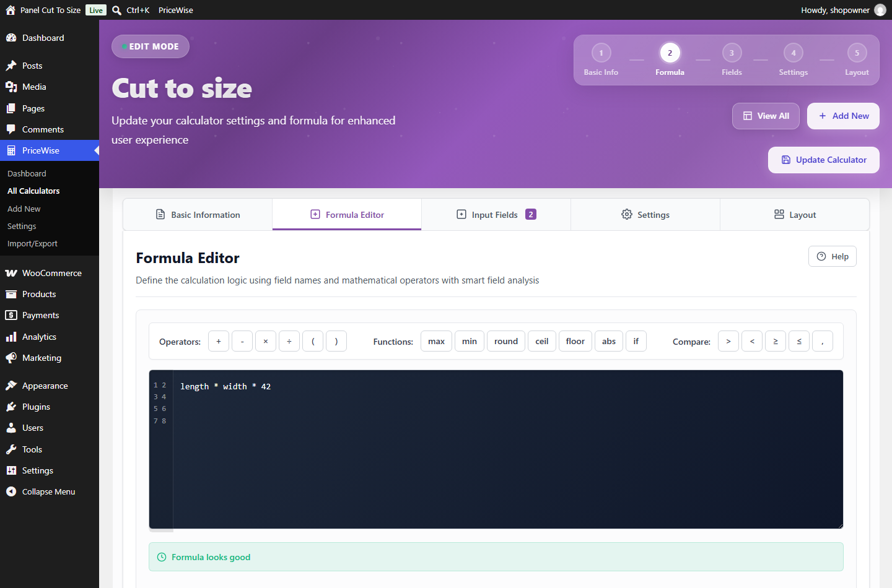The width and height of the screenshot is (892, 588).
Task: Insert a closing parenthesis
Action: pyautogui.click(x=336, y=341)
